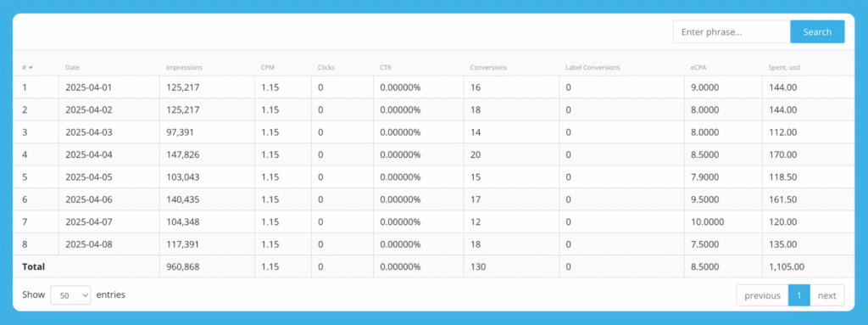Click impressions value 147,826

click(183, 154)
